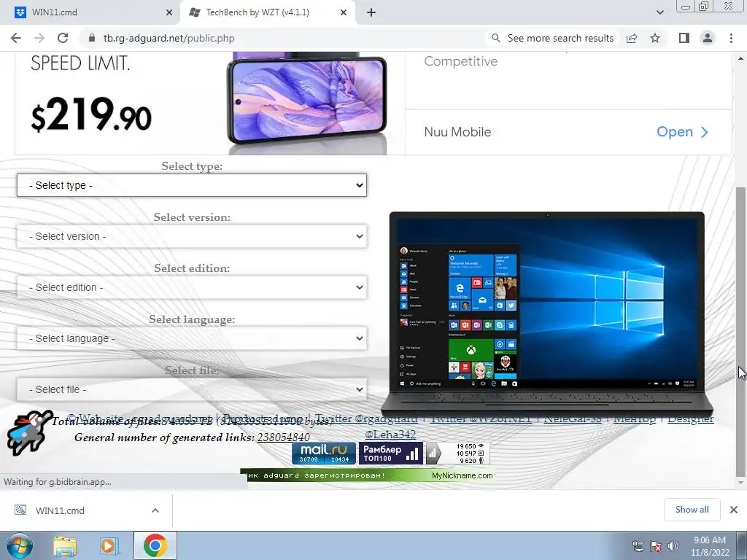Click the Designer footer link
747x560 pixels.
click(x=690, y=419)
